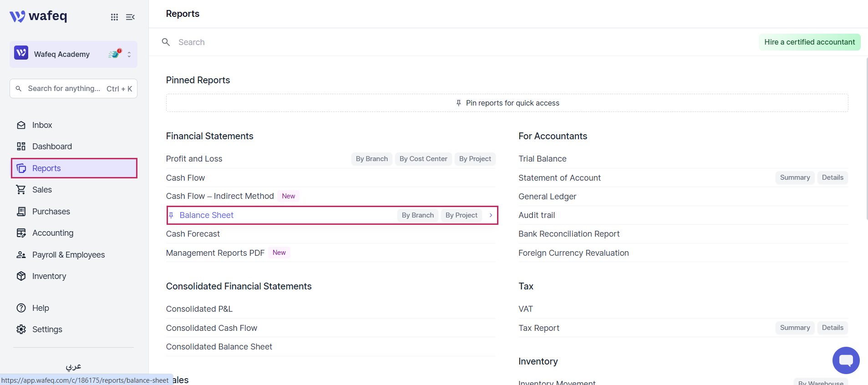Open Management Reports PDF
868x385 pixels.
215,253
